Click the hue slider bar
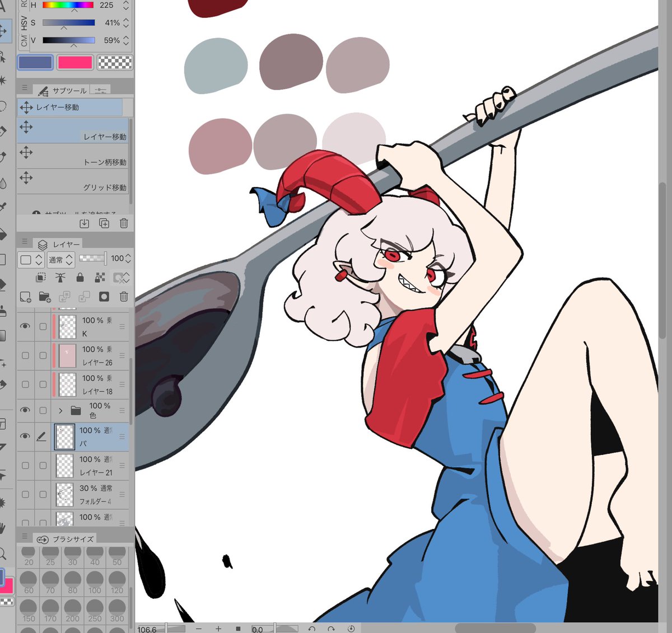Image resolution: width=672 pixels, height=633 pixels. [68, 5]
